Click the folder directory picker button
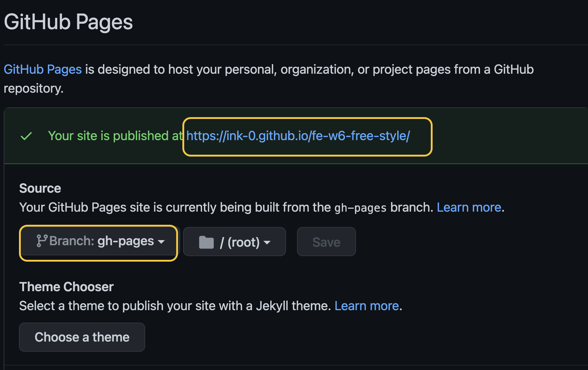The width and height of the screenshot is (588, 370). click(x=234, y=242)
